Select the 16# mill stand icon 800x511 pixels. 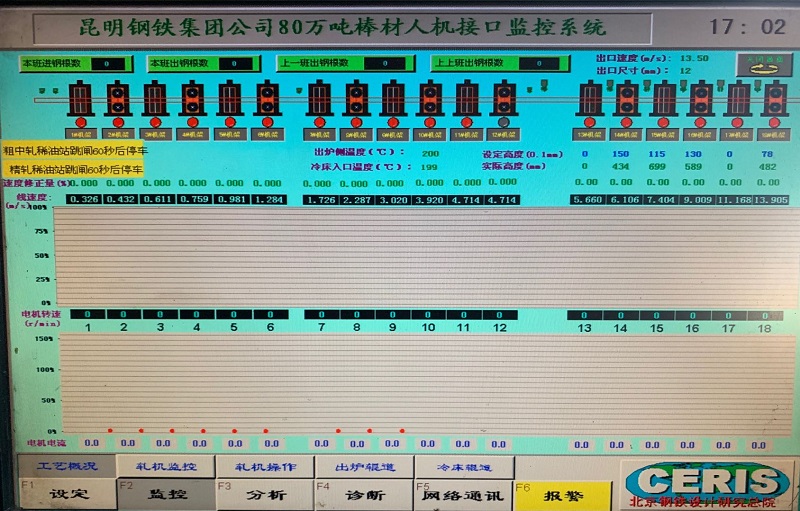[701, 98]
